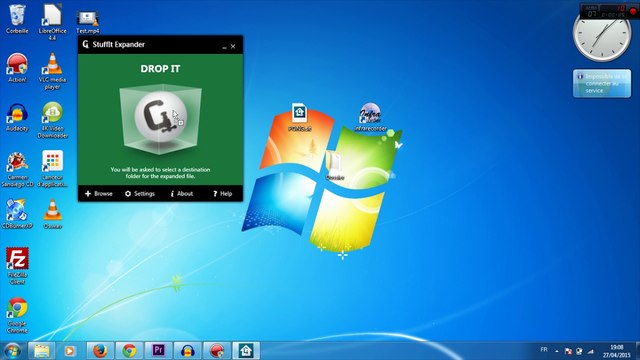Select the FileZilla Client desktop shortcut
Image resolution: width=640 pixels, height=360 pixels.
(17, 266)
